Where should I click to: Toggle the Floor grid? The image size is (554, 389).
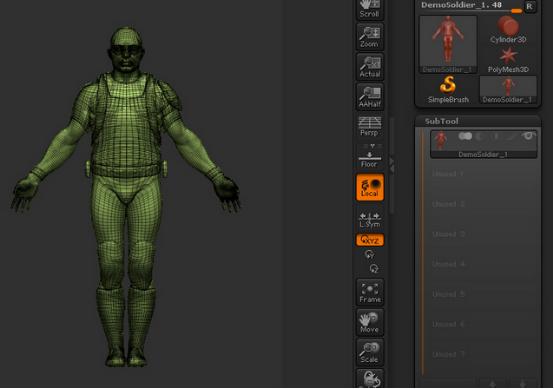click(370, 160)
